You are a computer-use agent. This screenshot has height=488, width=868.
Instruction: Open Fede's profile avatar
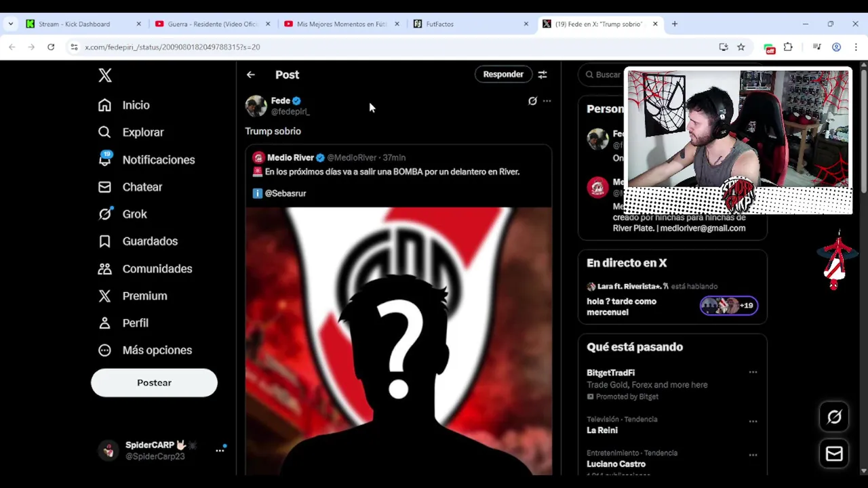coord(256,106)
